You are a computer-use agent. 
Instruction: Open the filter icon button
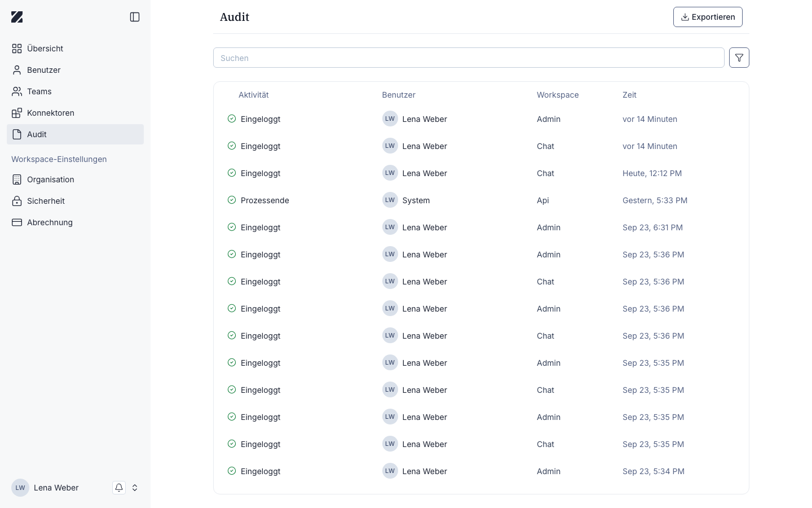739,58
